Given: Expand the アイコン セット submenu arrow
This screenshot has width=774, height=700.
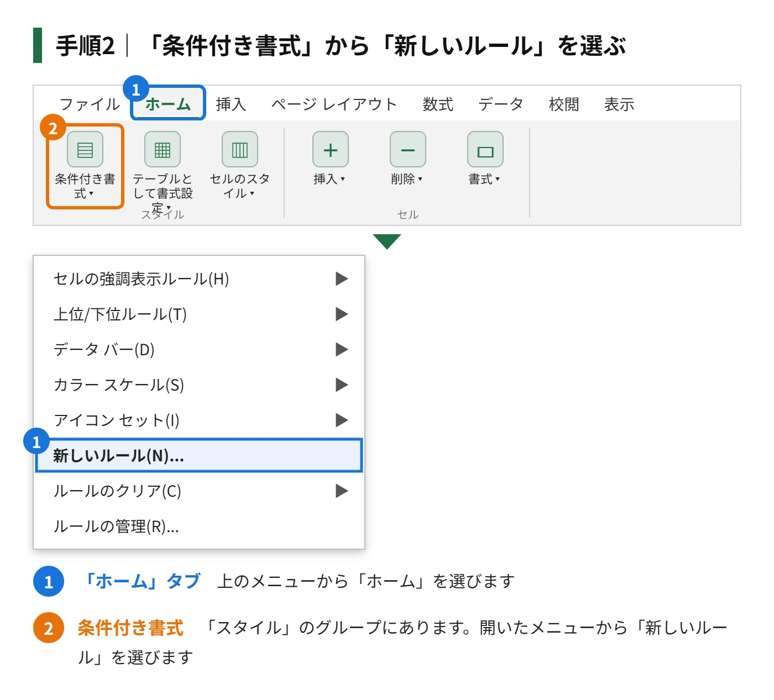Looking at the screenshot, I should click(x=342, y=420).
